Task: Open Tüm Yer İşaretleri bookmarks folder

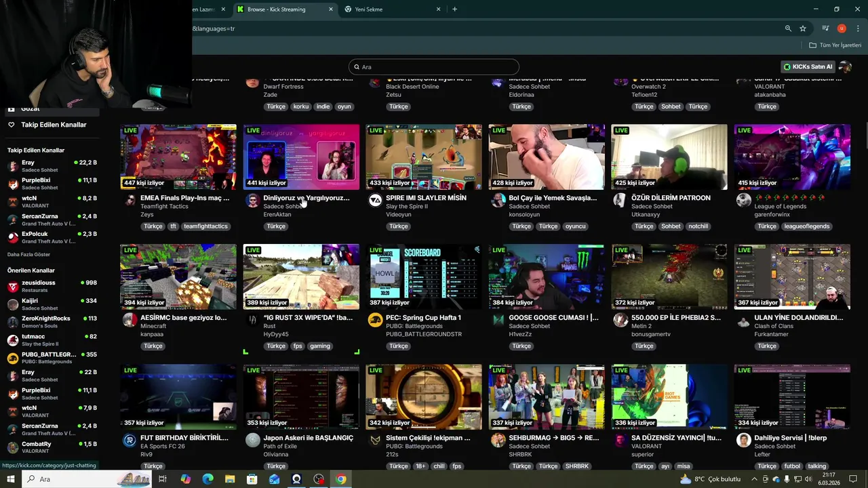Action: click(835, 45)
